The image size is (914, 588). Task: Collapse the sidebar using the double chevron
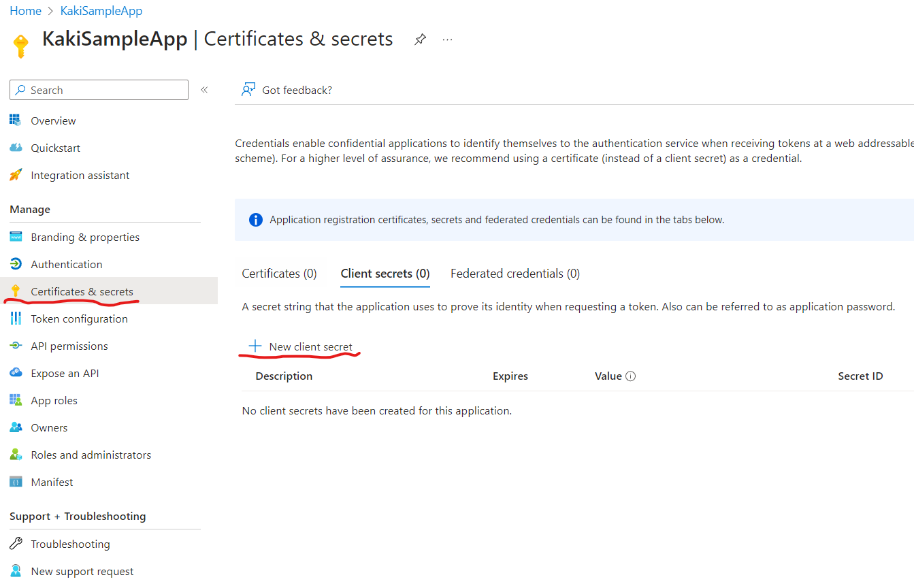204,90
